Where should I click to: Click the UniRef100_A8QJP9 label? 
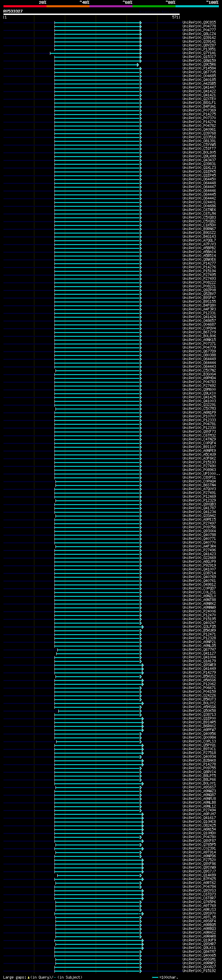(x=199, y=561)
